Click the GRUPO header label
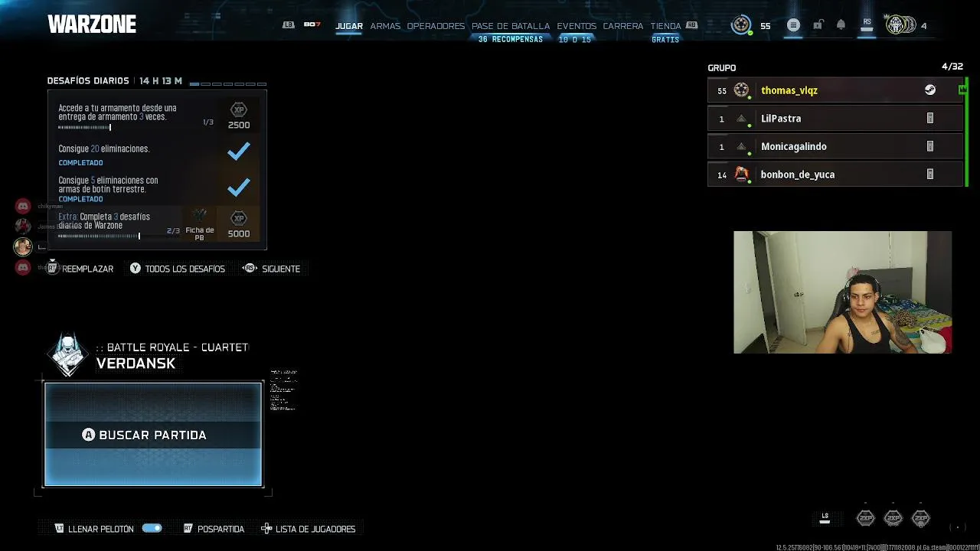Image resolution: width=980 pixels, height=551 pixels. tap(722, 68)
